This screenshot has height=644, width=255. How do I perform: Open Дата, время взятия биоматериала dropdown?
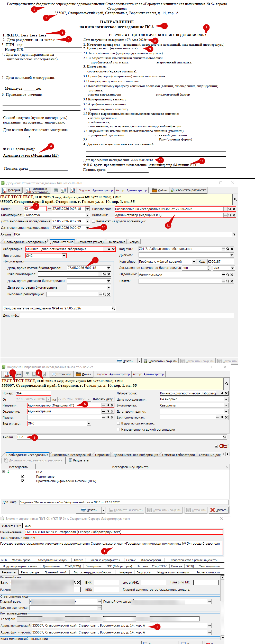109,268
